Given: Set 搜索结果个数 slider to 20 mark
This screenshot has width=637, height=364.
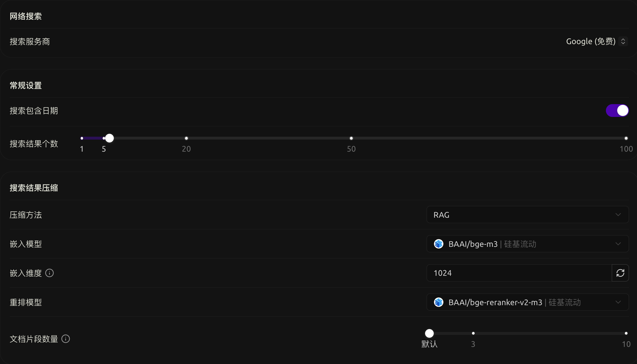Looking at the screenshot, I should point(186,138).
